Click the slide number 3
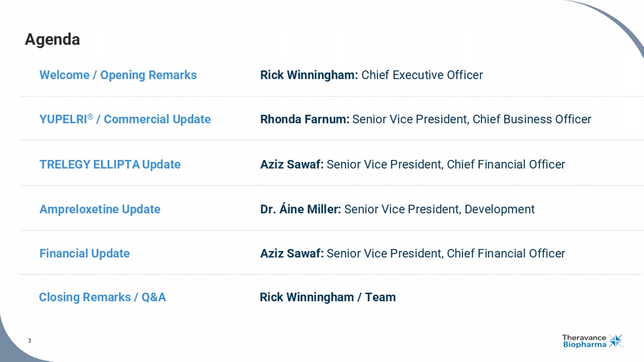Screen dimensions: 644x362 pyautogui.click(x=29, y=341)
